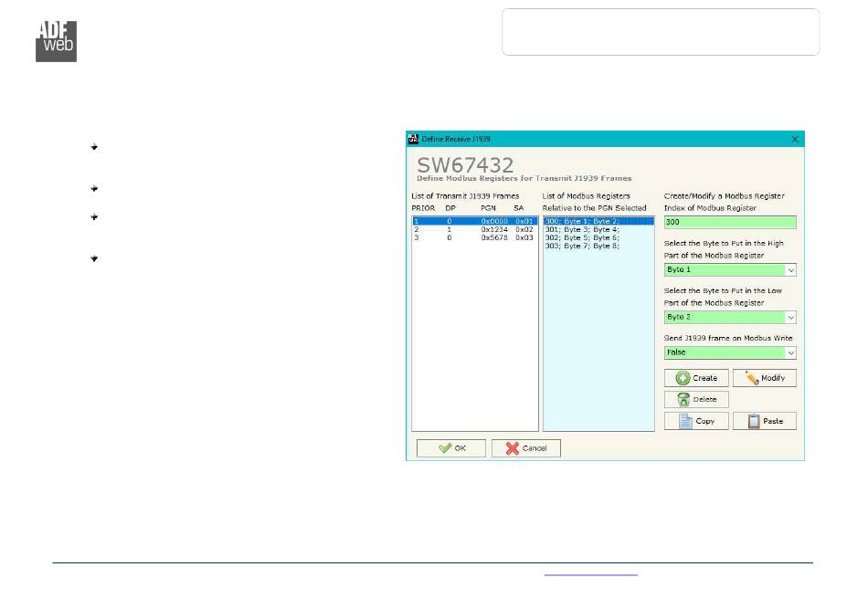The height and width of the screenshot is (609, 868).
Task: Open the High Part byte dropdown
Action: [x=791, y=270]
